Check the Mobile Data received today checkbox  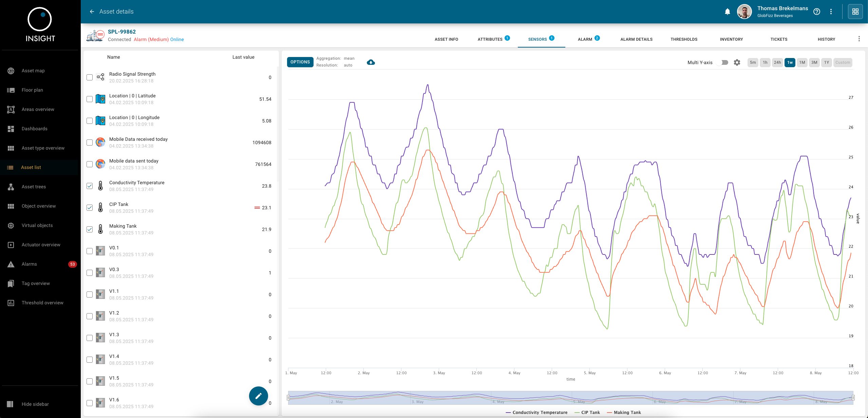pyautogui.click(x=90, y=142)
